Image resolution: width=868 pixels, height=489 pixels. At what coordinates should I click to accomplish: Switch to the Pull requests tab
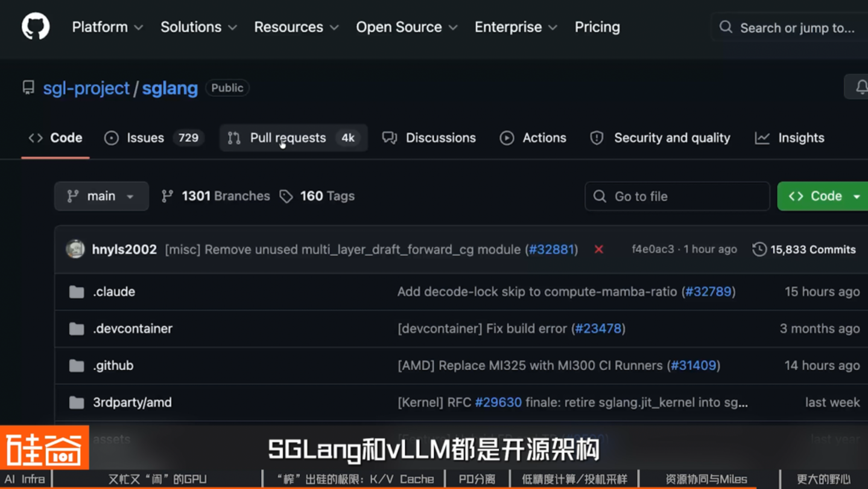tap(294, 138)
